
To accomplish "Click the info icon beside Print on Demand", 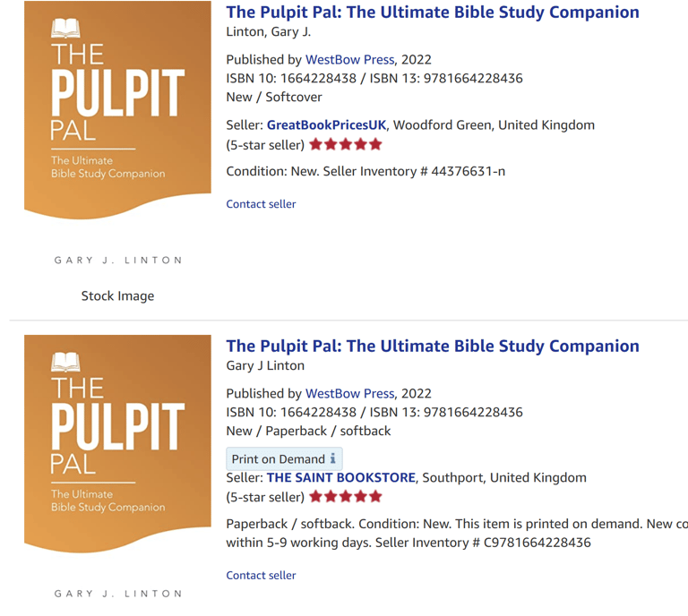I will (333, 458).
